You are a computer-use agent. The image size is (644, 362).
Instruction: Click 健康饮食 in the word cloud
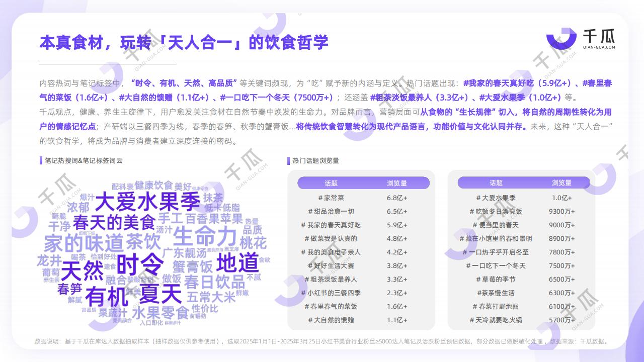click(154, 185)
